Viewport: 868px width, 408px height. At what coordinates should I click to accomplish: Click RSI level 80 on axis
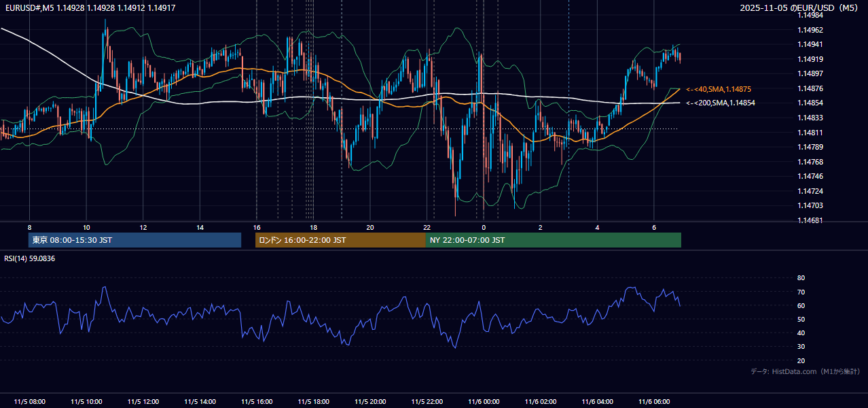click(x=801, y=278)
